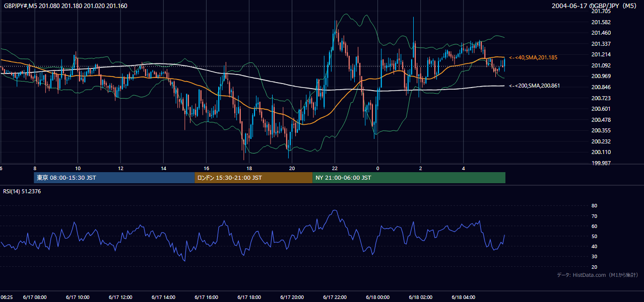The width and height of the screenshot is (644, 302).
Task: Click price axis value 200.969
Action: (x=601, y=76)
